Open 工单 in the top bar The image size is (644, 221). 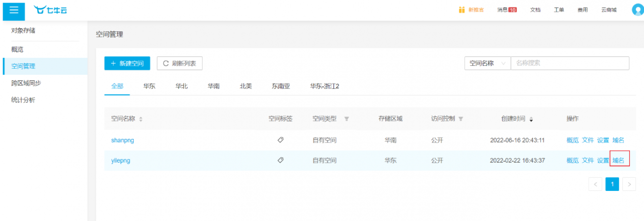559,10
